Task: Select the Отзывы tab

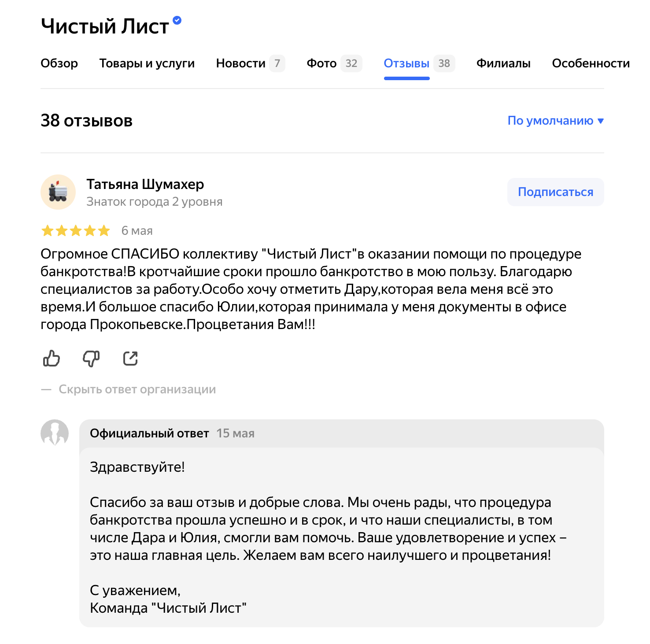Action: [x=406, y=63]
